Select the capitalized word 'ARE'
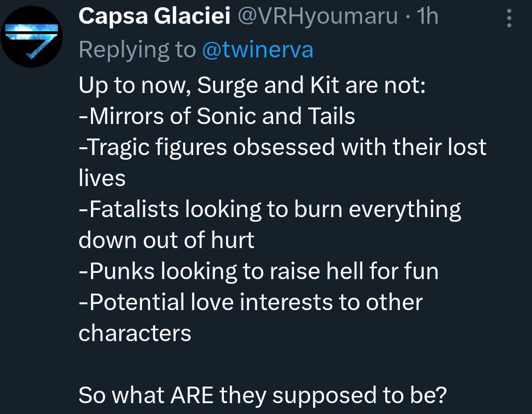Screen dimensions: 532x414 coord(192,395)
